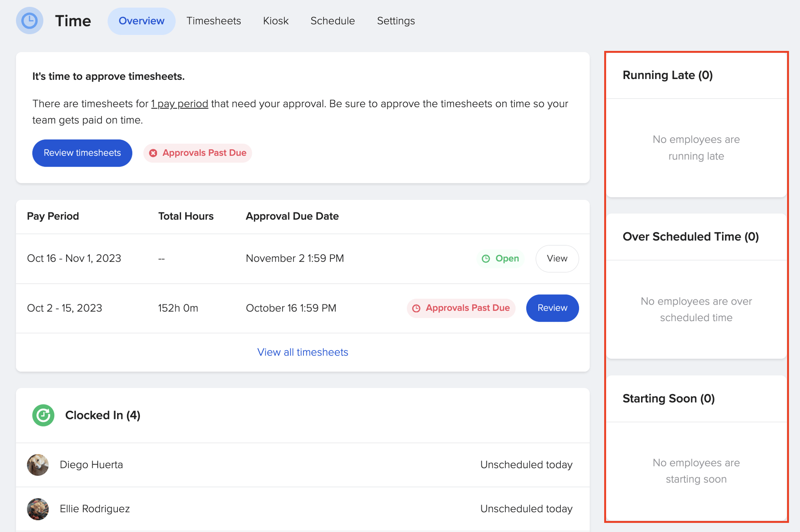Click Ellie Rodriguez's avatar

click(38, 509)
